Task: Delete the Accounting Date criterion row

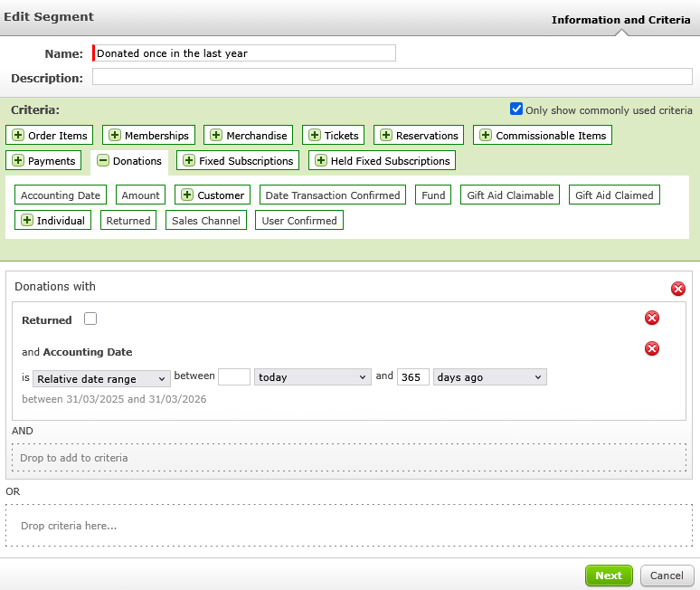Action: [x=651, y=348]
